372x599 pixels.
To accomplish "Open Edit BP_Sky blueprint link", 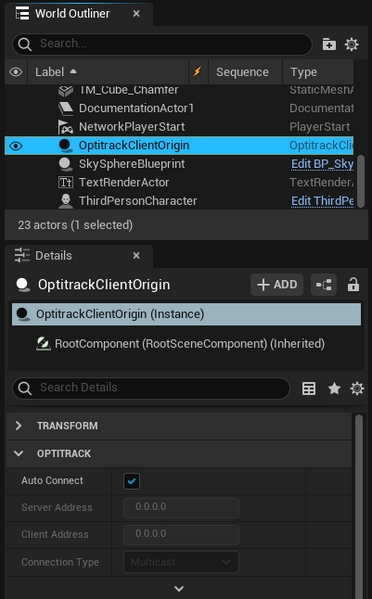I will tap(322, 164).
